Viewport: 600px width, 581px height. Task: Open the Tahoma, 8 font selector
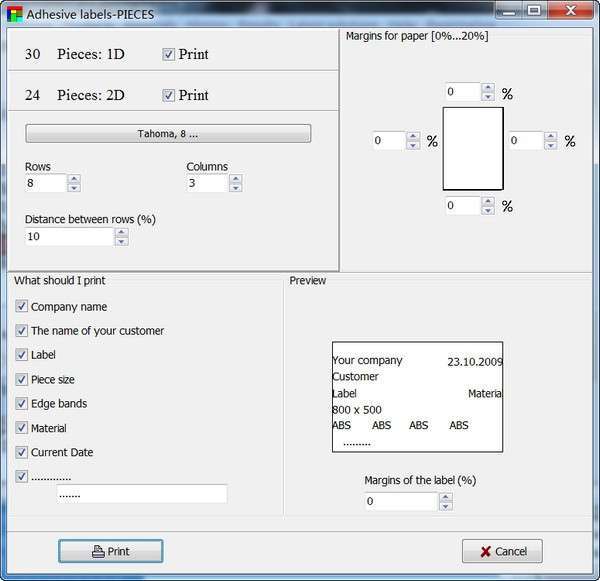(168, 134)
